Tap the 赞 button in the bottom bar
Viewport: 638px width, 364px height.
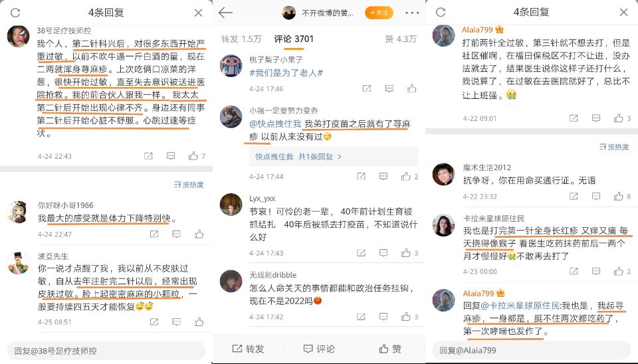click(391, 349)
